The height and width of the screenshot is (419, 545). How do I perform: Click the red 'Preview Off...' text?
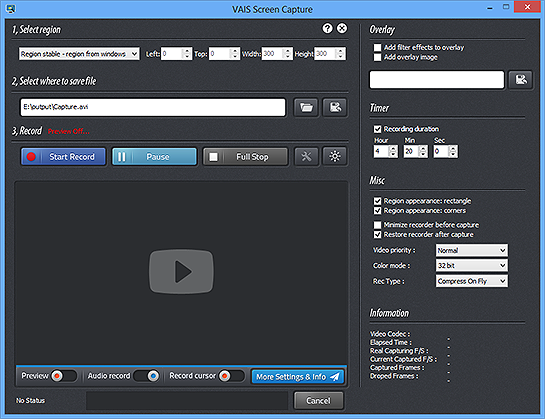pos(68,131)
